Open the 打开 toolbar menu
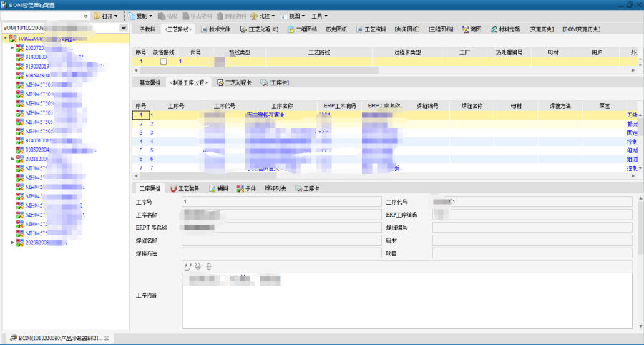Screen dimensions: 644x345 pos(106,16)
